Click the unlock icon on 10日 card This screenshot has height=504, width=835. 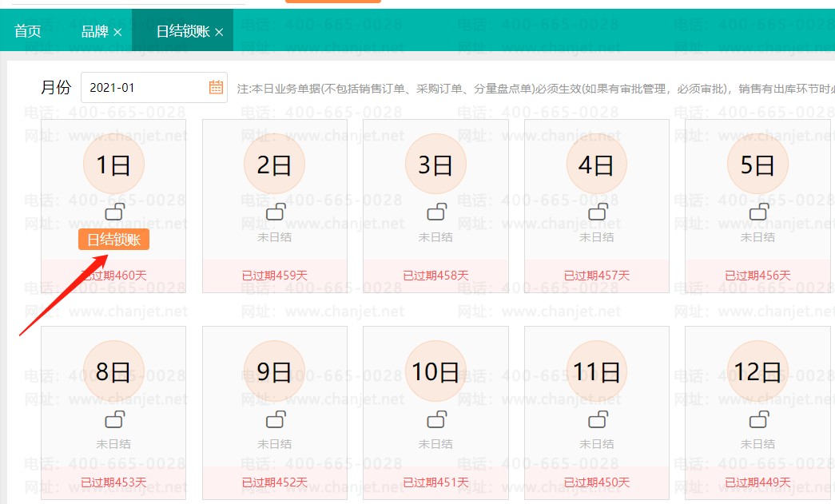point(436,419)
